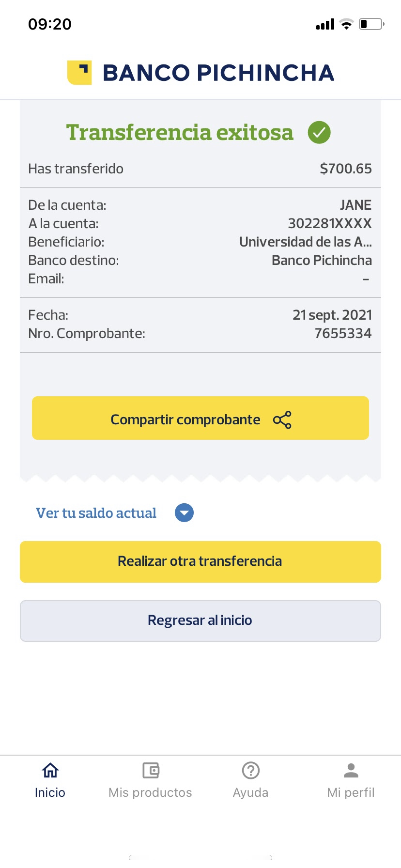The height and width of the screenshot is (868, 401).
Task: Tap the comprobante number 7655334
Action: click(343, 333)
